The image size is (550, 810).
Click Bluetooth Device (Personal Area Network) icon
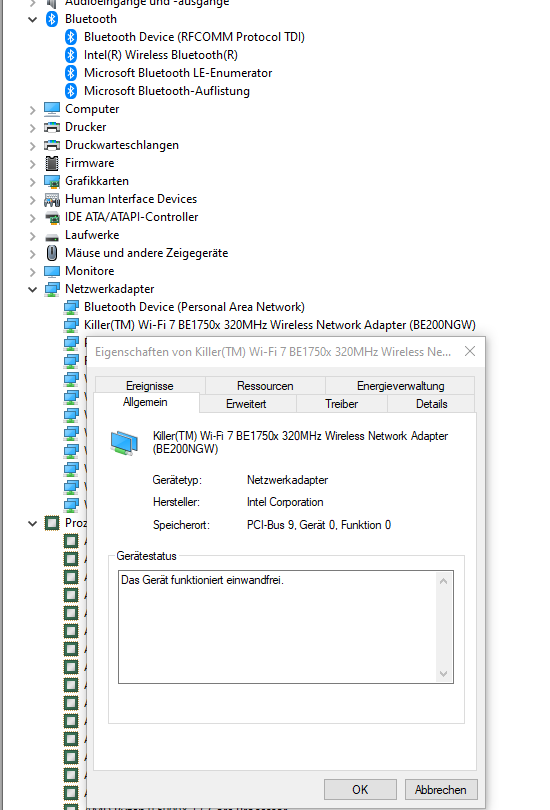point(71,307)
